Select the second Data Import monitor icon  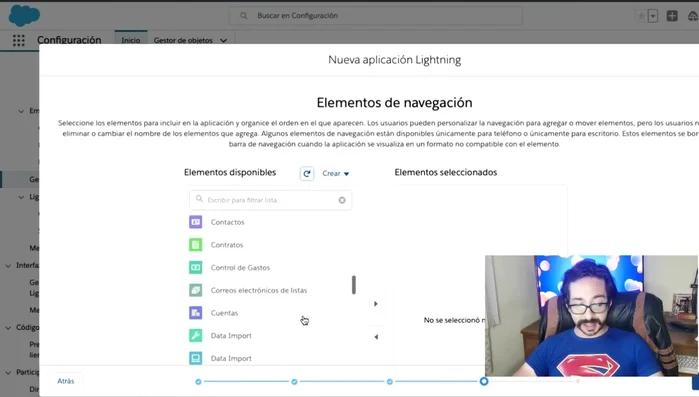click(x=195, y=358)
